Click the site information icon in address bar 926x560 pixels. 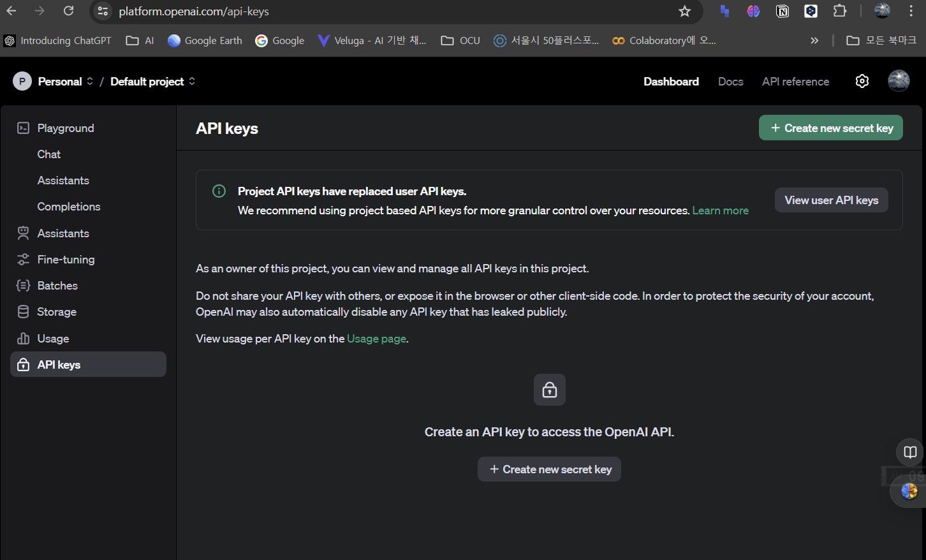point(103,11)
